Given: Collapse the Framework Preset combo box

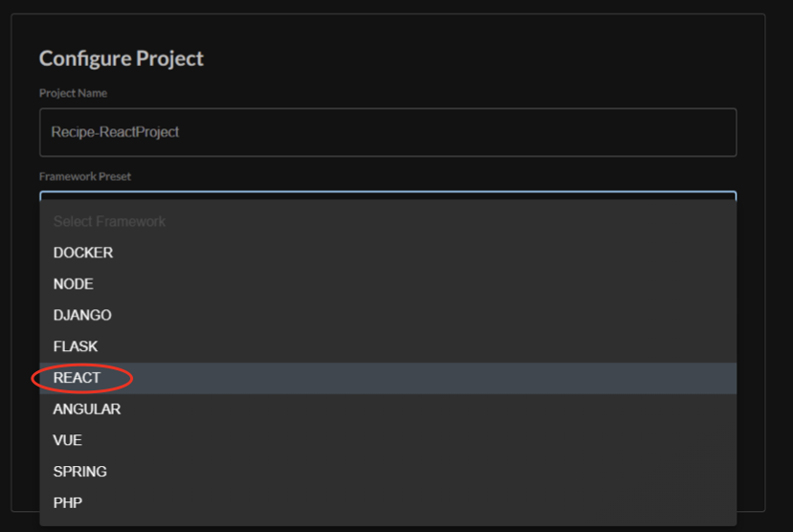Looking at the screenshot, I should point(387,195).
